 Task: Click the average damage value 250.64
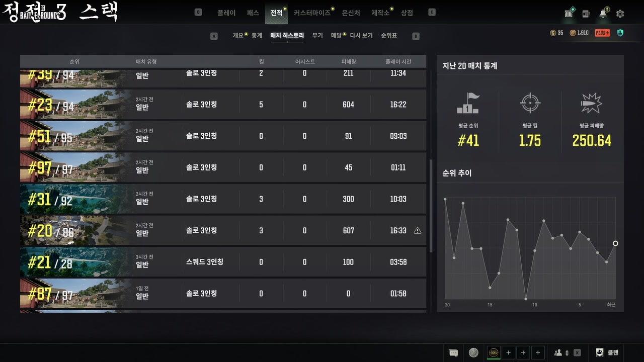592,141
